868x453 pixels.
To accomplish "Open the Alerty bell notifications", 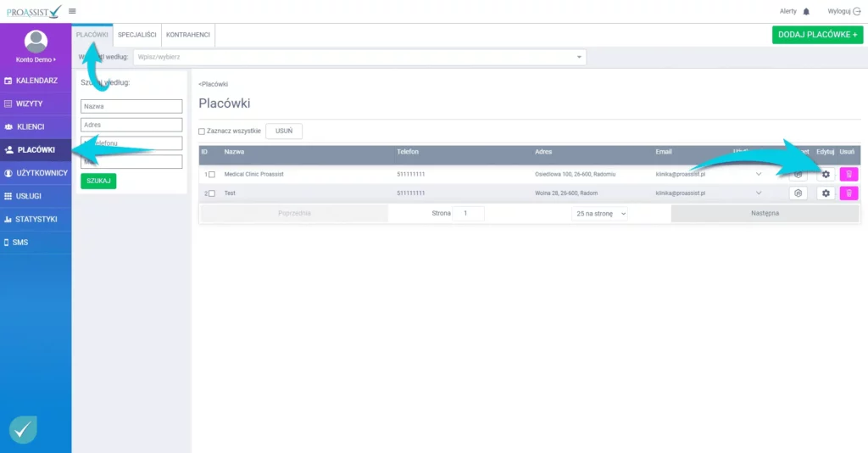I will [x=806, y=11].
